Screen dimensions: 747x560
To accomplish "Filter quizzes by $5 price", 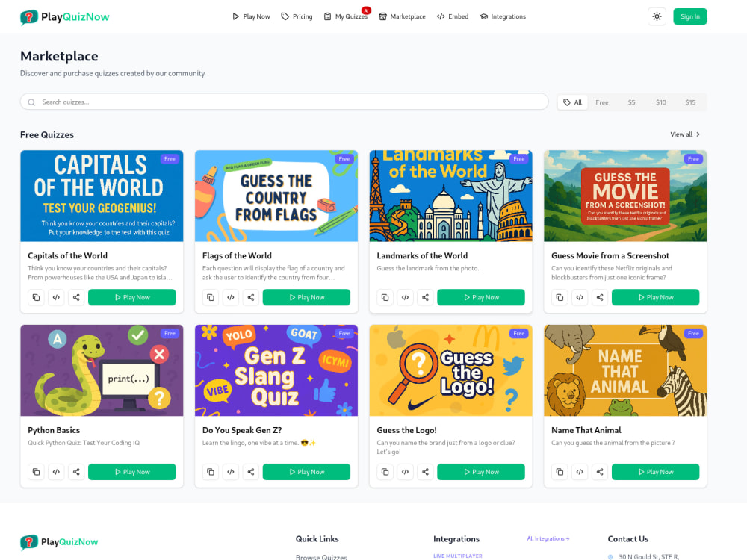I will (x=631, y=102).
